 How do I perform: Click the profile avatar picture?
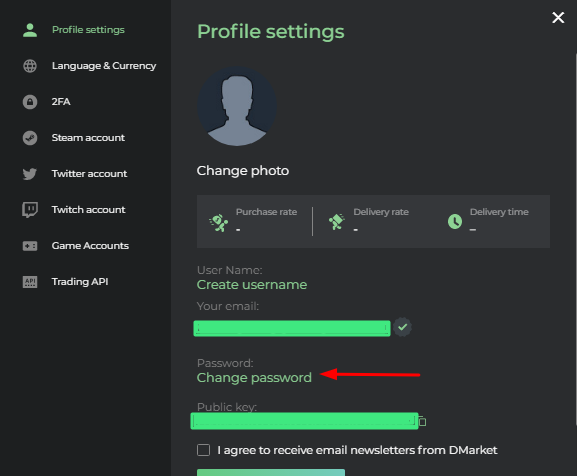coord(237,106)
